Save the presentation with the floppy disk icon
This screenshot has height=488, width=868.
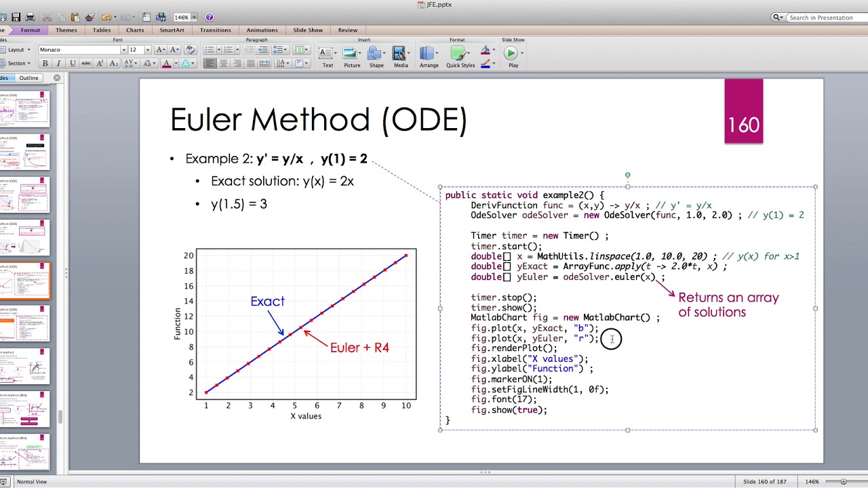coord(16,17)
